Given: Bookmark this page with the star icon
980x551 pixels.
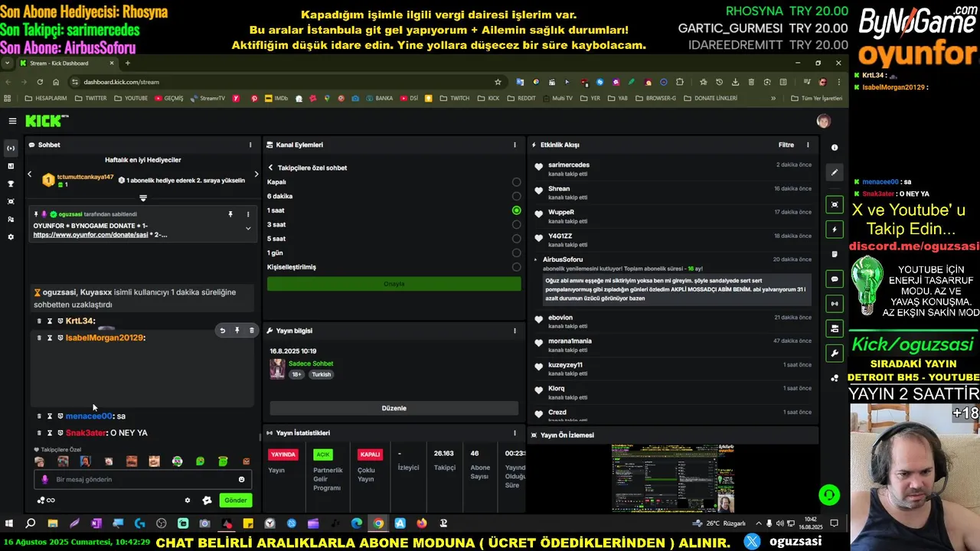Looking at the screenshot, I should (x=498, y=82).
